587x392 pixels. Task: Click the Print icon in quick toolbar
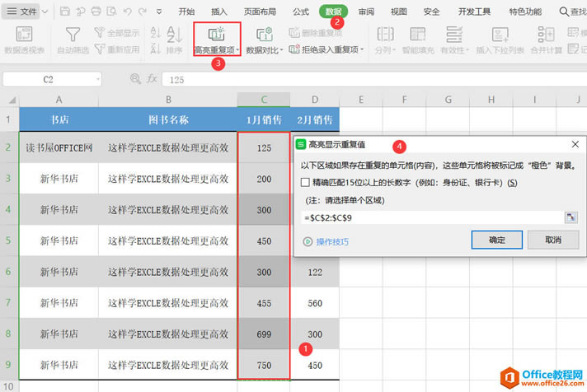point(96,12)
